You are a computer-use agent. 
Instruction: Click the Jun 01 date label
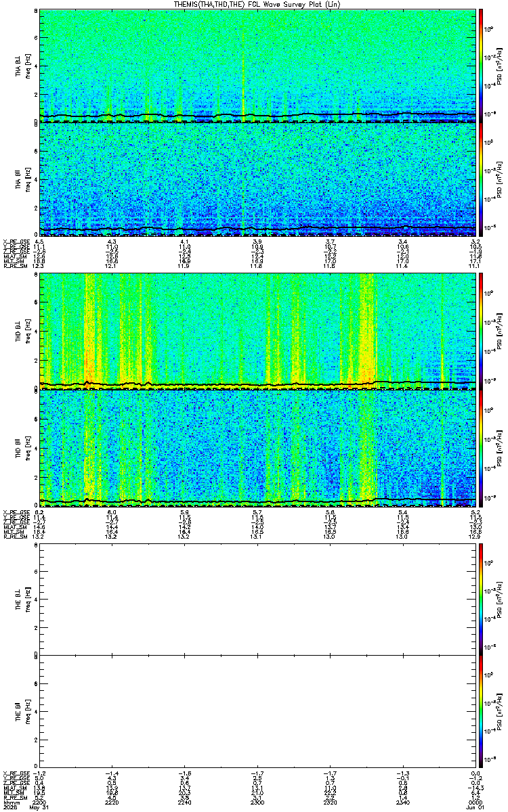475,807
